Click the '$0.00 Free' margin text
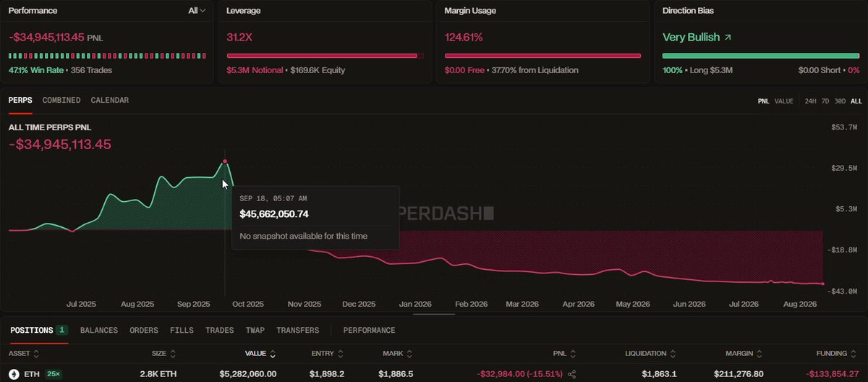Image resolution: width=868 pixels, height=382 pixels. click(x=464, y=70)
